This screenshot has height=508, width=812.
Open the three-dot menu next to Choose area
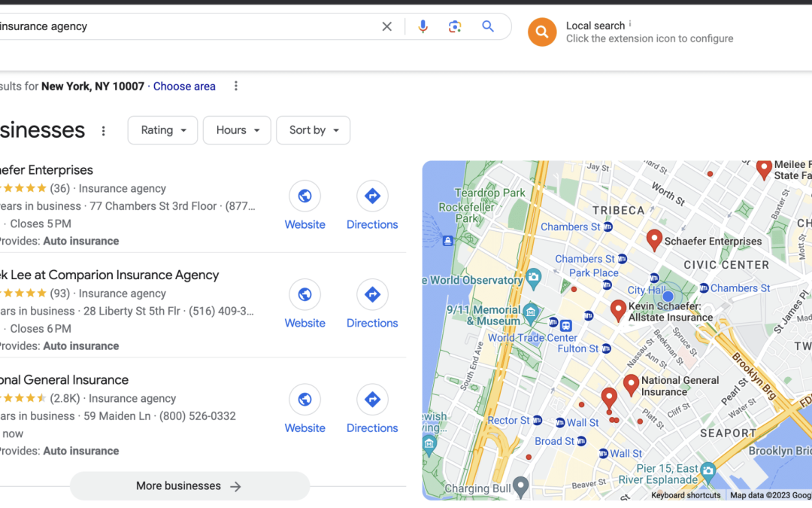tap(235, 86)
